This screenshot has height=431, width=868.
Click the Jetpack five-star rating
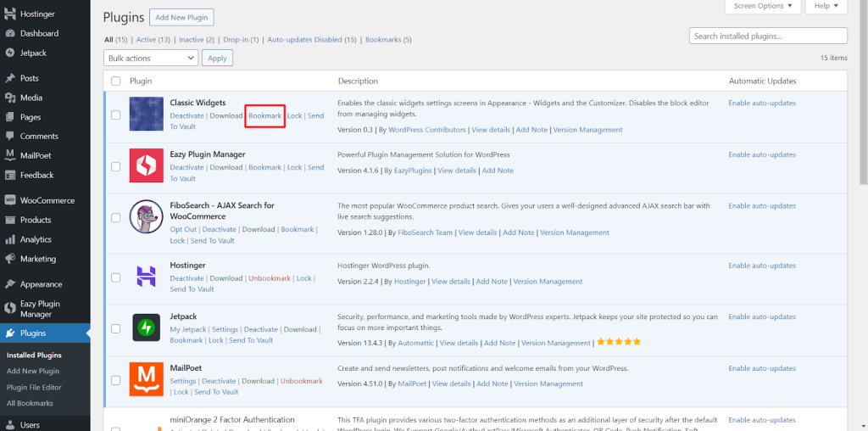click(x=619, y=343)
